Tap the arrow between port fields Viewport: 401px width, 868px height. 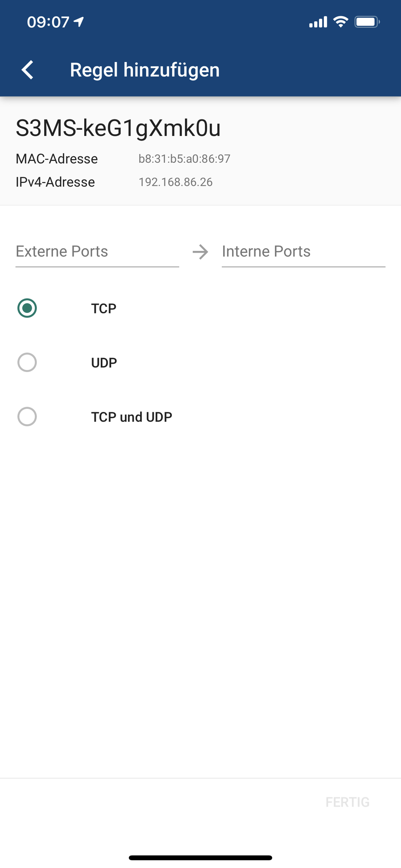point(200,252)
